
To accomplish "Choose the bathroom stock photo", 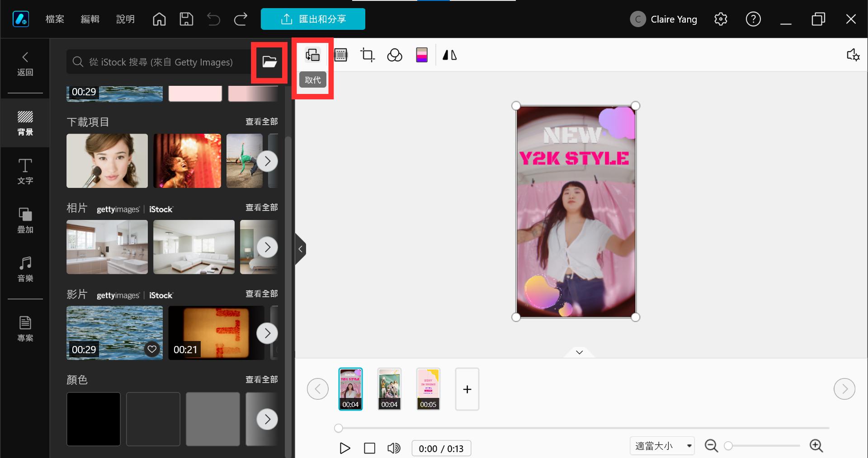I will (107, 247).
